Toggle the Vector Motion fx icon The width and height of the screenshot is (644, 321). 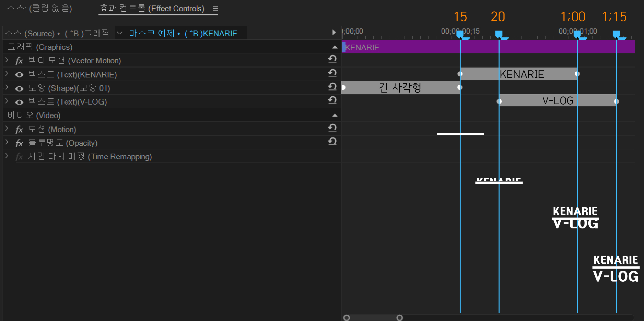tap(19, 61)
